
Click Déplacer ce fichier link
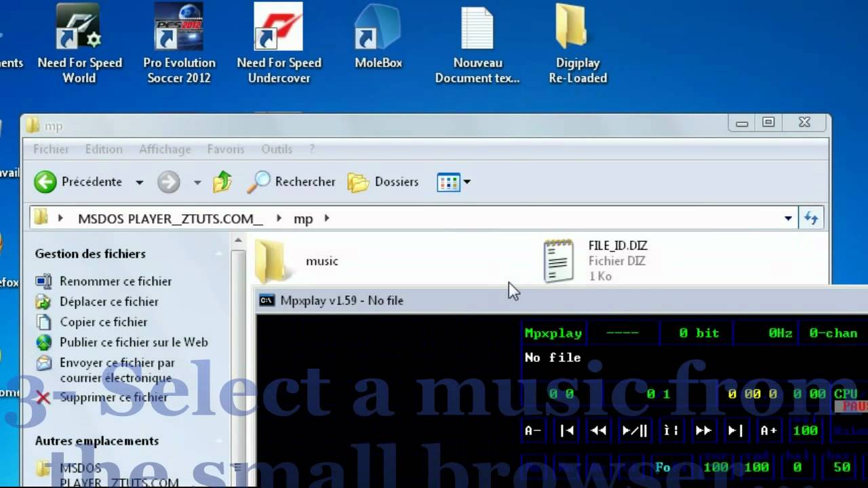coord(108,302)
